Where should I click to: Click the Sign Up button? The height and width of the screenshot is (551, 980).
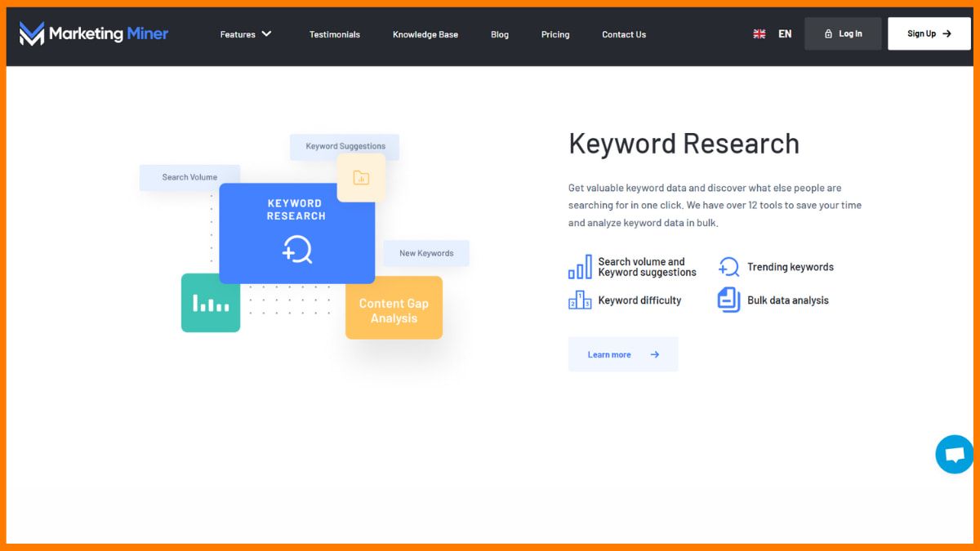tap(929, 34)
